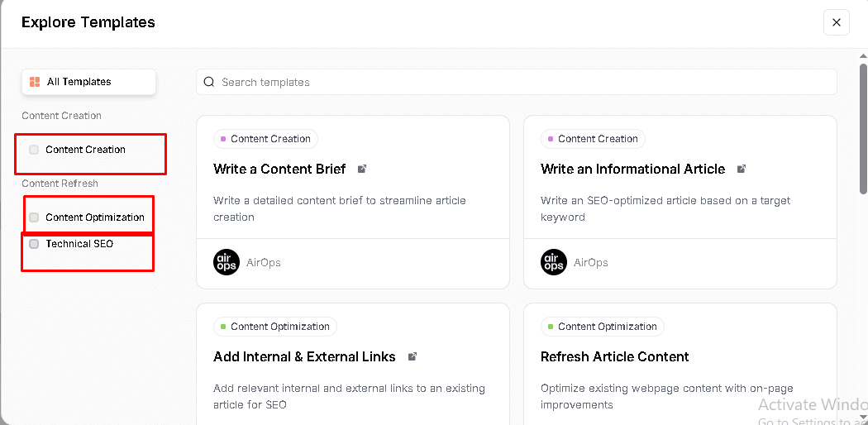The height and width of the screenshot is (425, 868).
Task: Open external link icon beside Write a Content Brief
Action: point(362,169)
